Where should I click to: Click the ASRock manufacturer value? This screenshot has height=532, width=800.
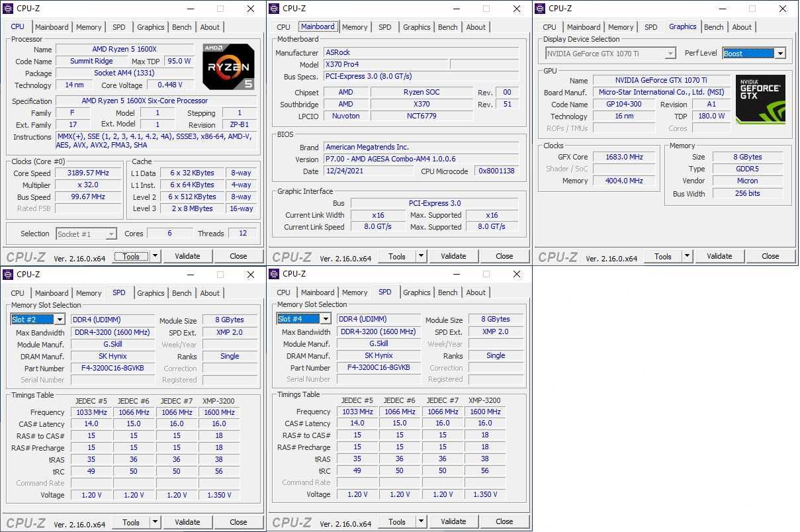pyautogui.click(x=422, y=53)
